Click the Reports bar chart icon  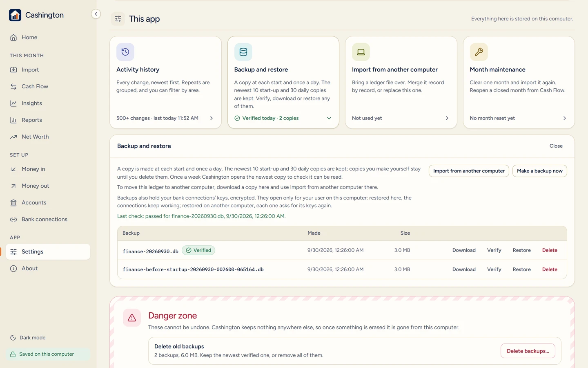(x=13, y=120)
